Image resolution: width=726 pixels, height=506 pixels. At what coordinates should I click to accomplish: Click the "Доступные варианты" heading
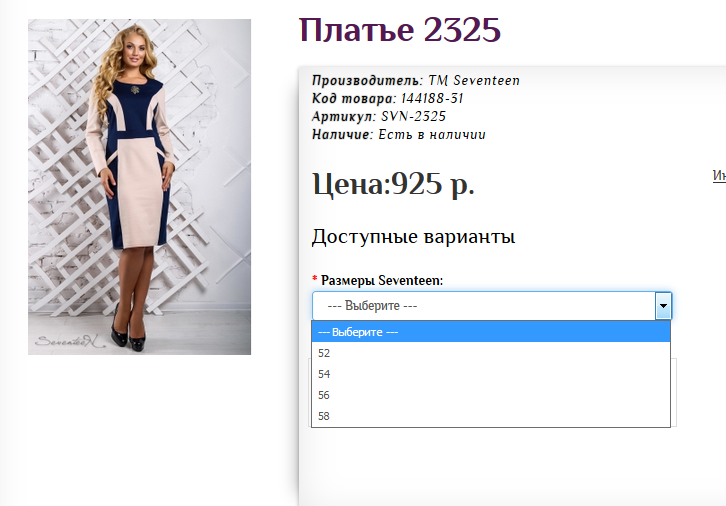tap(413, 237)
